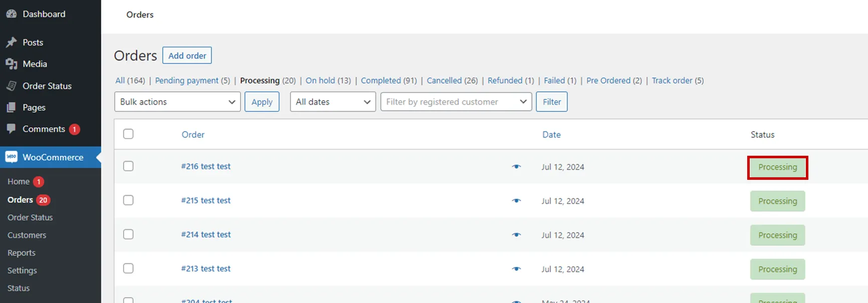This screenshot has width=868, height=303.
Task: Open Customers in the WooCommerce submenu
Action: click(x=27, y=235)
